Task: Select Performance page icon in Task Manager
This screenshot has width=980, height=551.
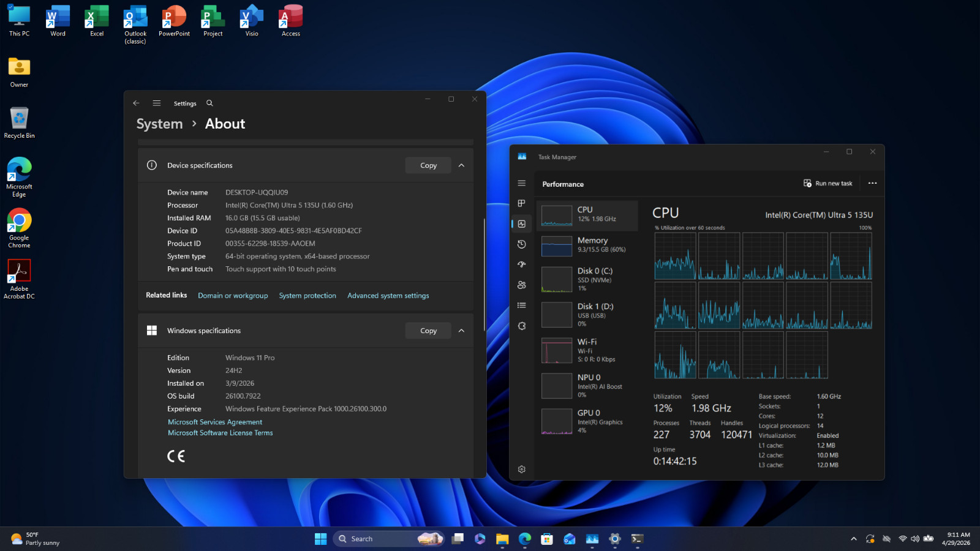Action: (x=522, y=224)
